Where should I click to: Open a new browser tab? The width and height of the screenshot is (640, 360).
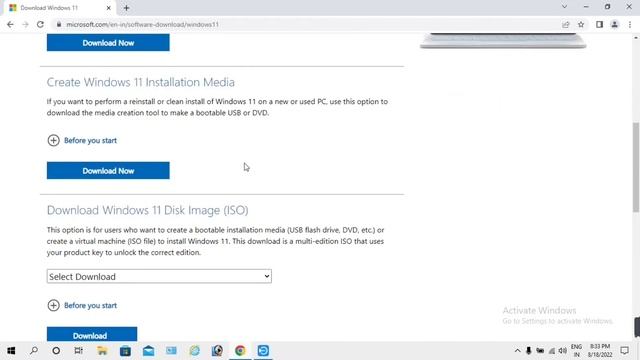click(x=126, y=8)
